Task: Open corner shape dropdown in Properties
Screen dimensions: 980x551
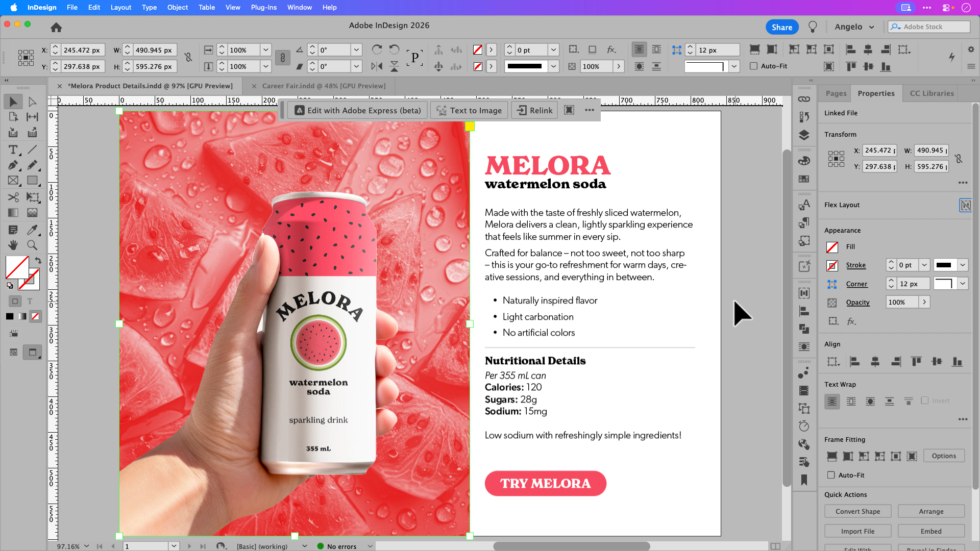Action: coord(963,284)
